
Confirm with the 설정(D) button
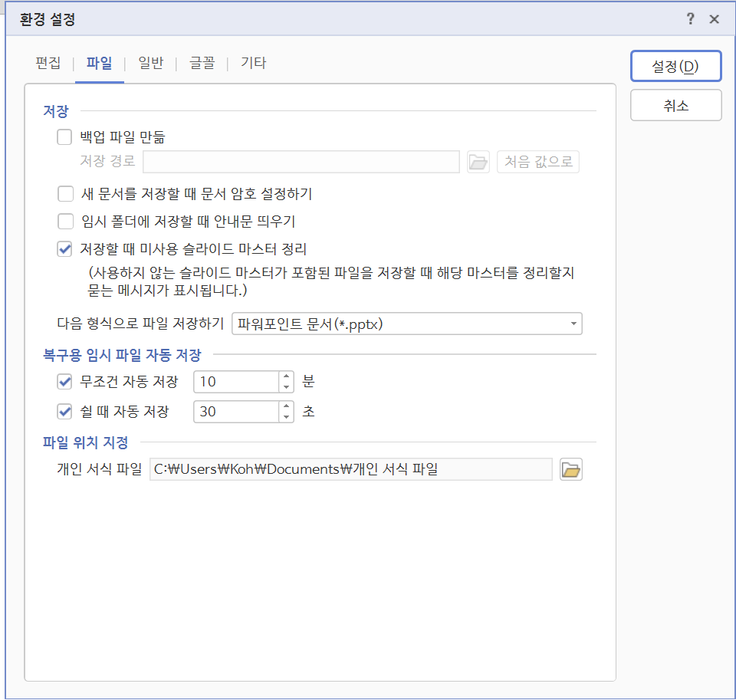pyautogui.click(x=676, y=66)
